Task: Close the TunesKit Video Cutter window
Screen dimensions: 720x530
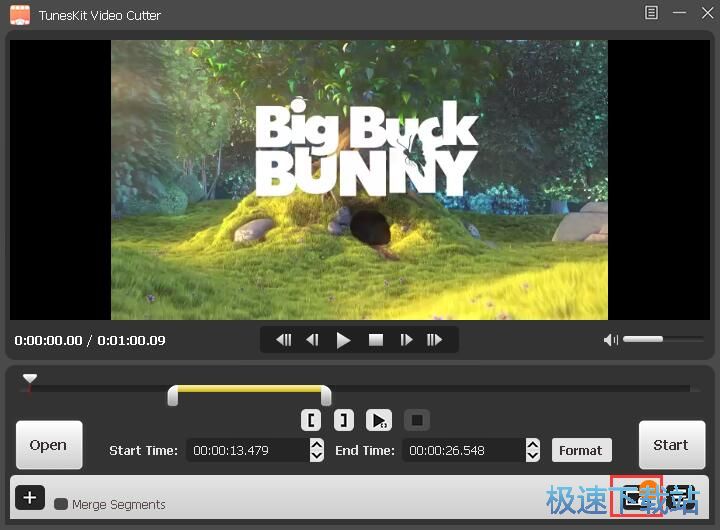Action: (x=708, y=12)
